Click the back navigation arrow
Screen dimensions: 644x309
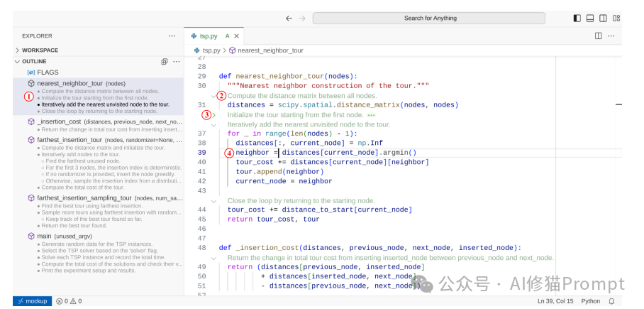click(x=289, y=18)
